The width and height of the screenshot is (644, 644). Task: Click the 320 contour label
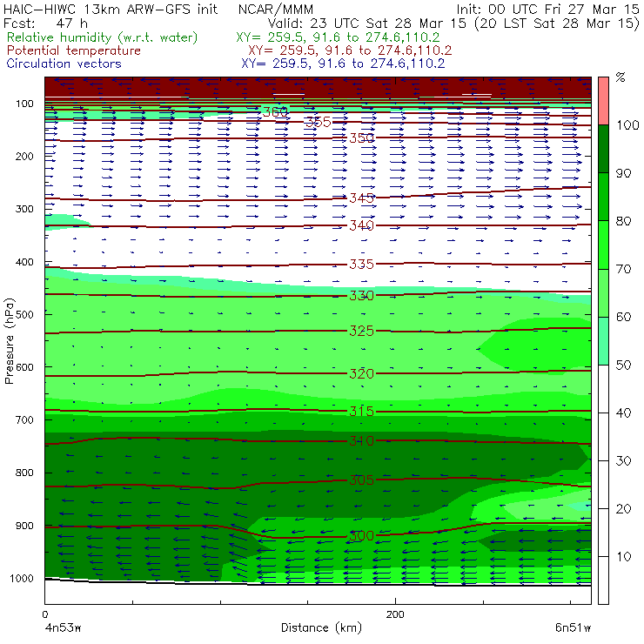pyautogui.click(x=361, y=373)
